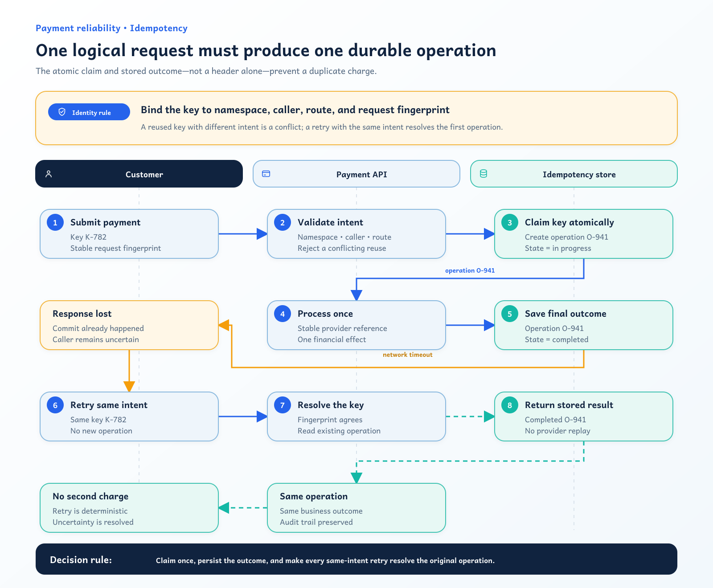
Task: Open the No second charge card
Action: 129,508
